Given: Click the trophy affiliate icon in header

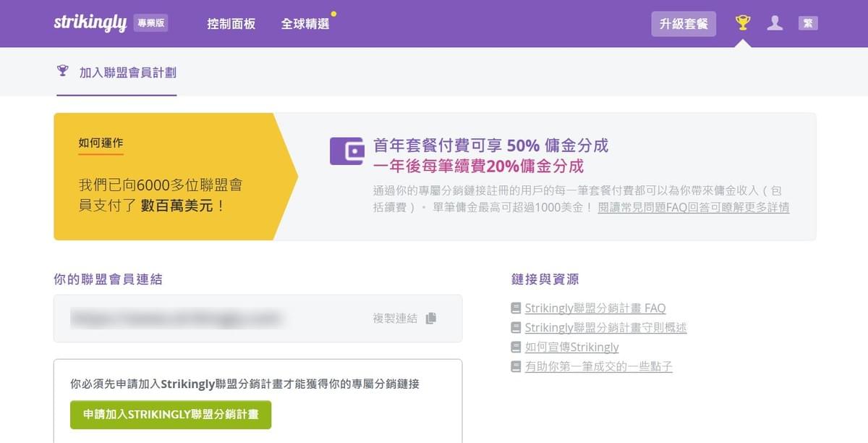Looking at the screenshot, I should [x=743, y=23].
